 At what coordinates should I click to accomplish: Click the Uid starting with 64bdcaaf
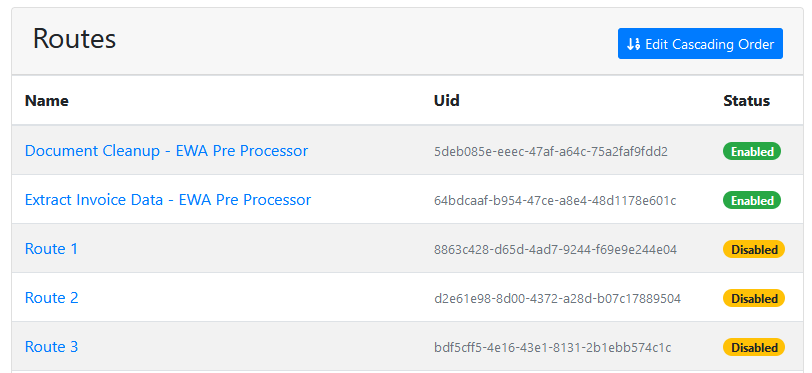(555, 200)
